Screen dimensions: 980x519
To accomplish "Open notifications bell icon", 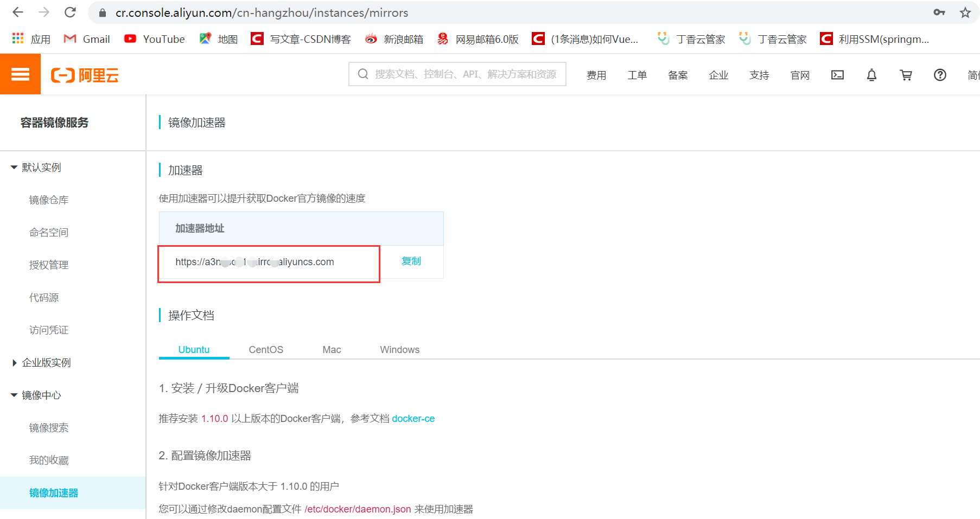I will (871, 75).
